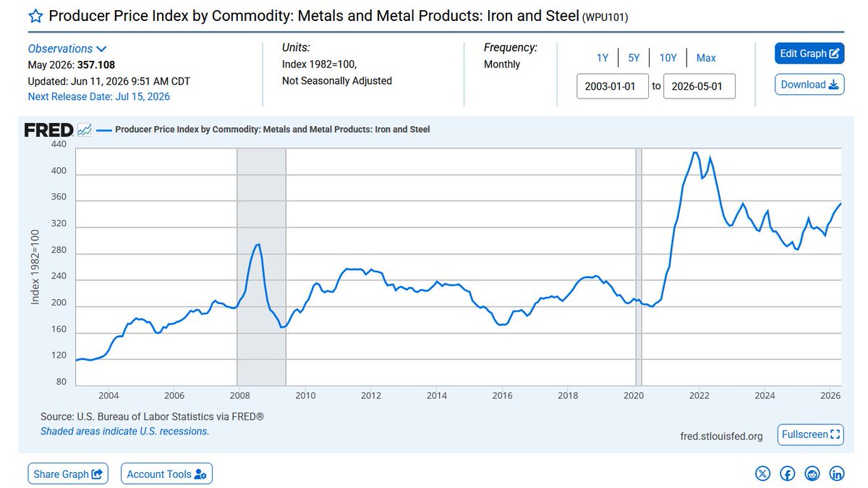Image resolution: width=868 pixels, height=488 pixels.
Task: Share the graph on Facebook
Action: click(788, 474)
